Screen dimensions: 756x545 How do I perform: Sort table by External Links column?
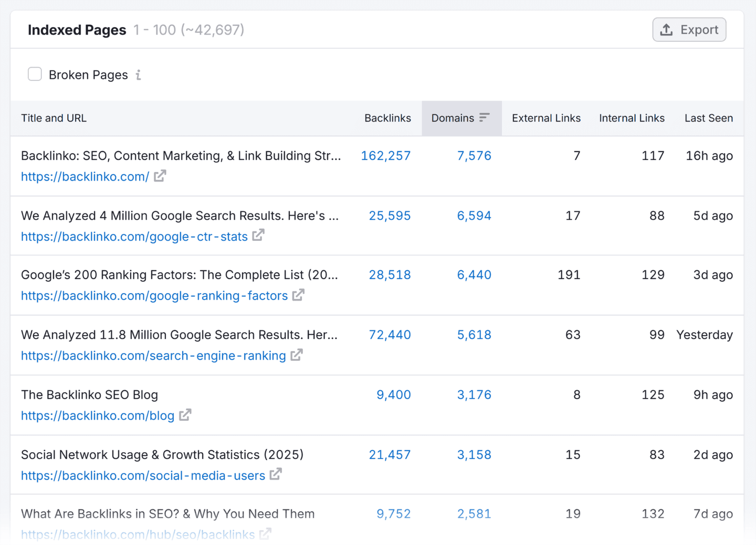tap(546, 118)
